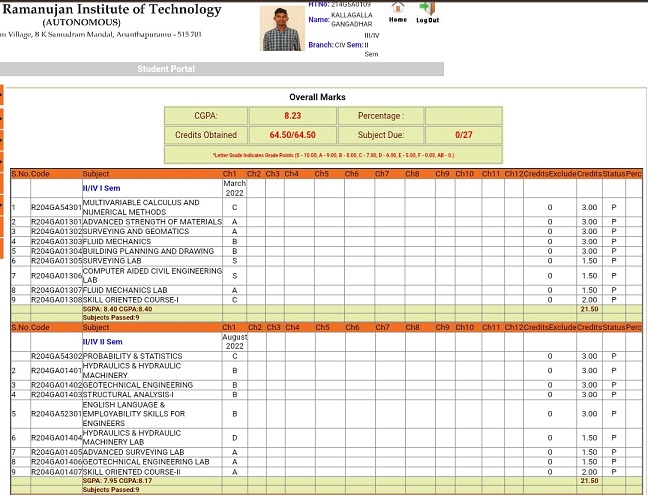Click grade S for Surveying Lab

click(235, 261)
